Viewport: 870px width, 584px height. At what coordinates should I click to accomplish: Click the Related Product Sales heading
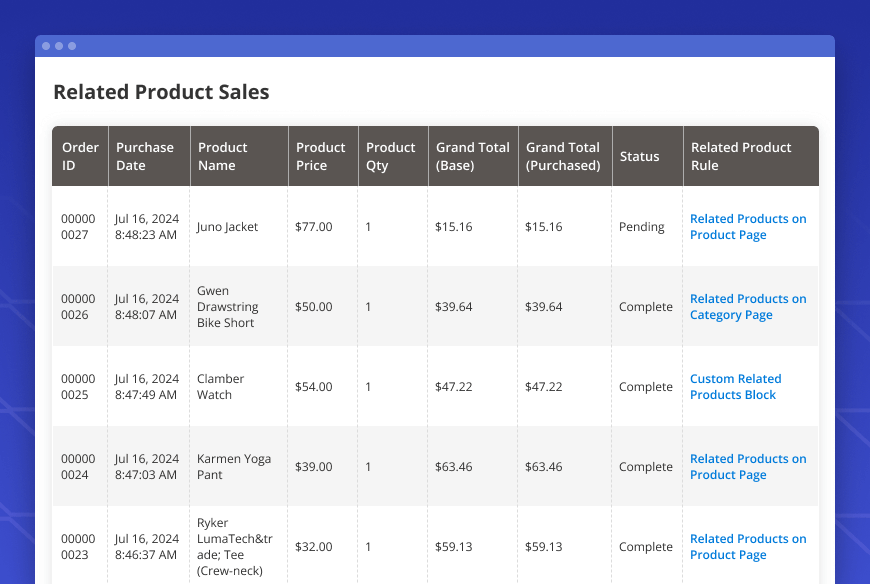click(161, 92)
